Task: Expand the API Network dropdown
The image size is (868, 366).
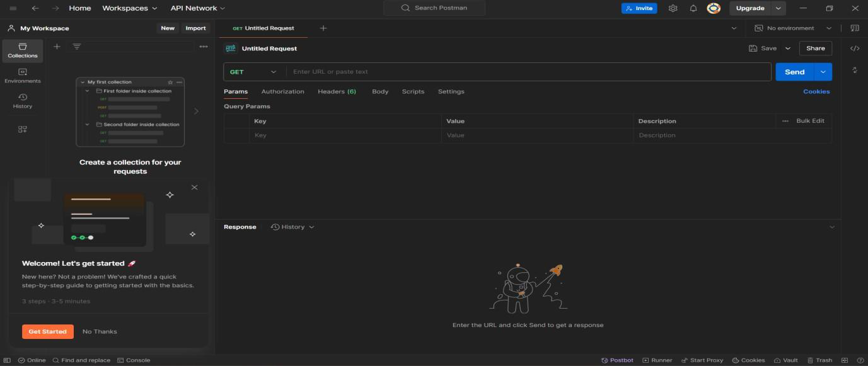Action: 197,8
